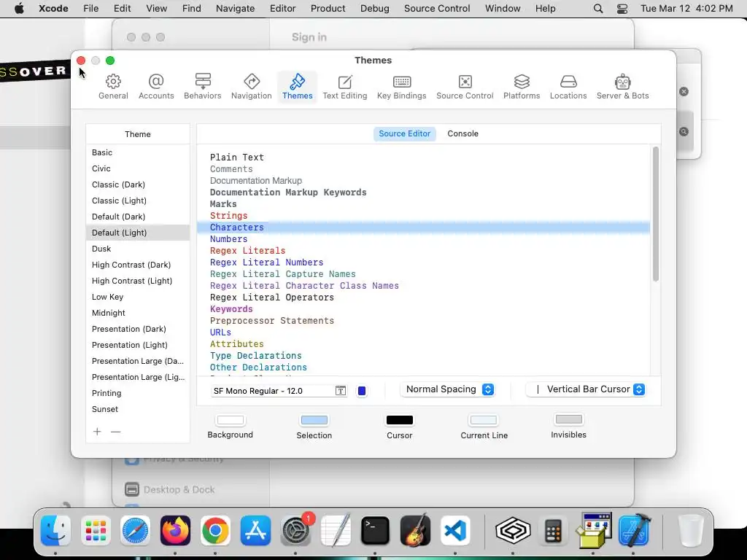Open Spotlight search in menu bar
Viewport: 747px width, 560px height.
598,9
